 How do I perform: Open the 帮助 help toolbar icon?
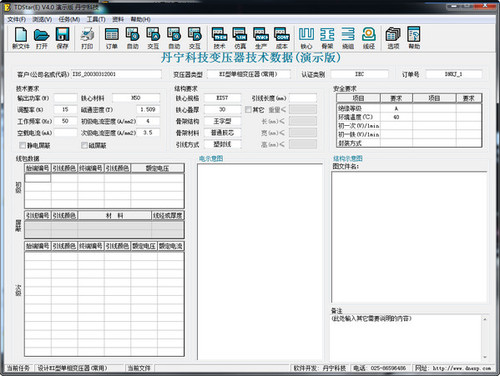pyautogui.click(x=414, y=38)
